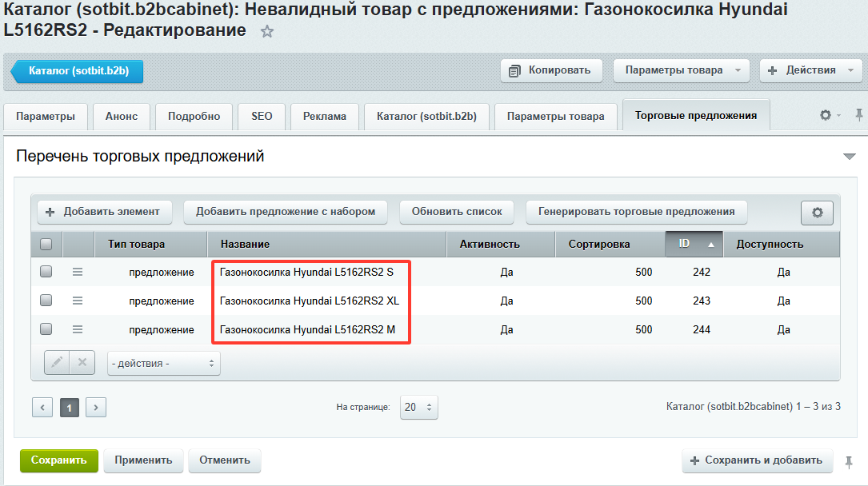This screenshot has height=486, width=868.
Task: Click Обновить список button
Action: tap(457, 212)
